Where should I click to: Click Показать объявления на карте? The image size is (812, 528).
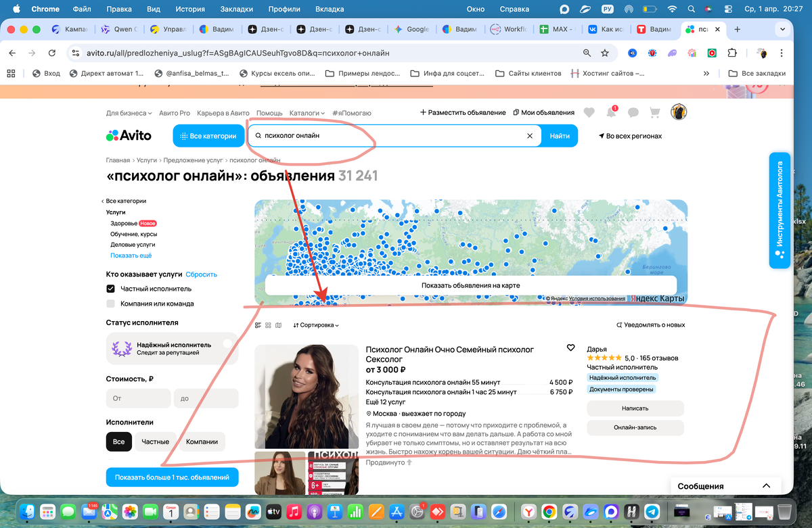coord(470,285)
